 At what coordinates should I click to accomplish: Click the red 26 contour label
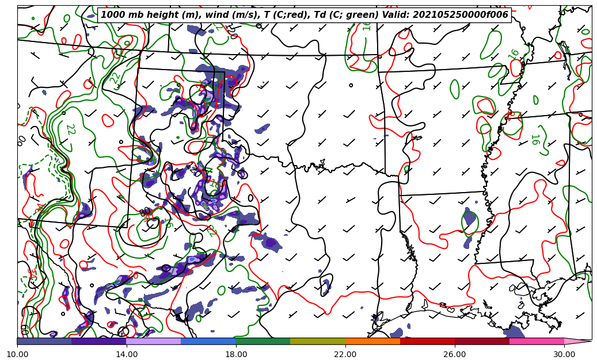[134, 275]
